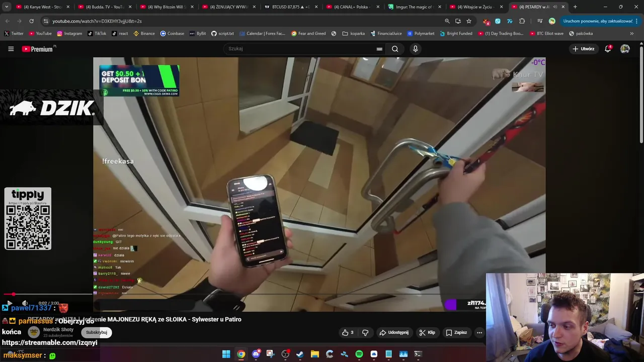
Task: Open the Chrome profile avatar
Action: (x=552, y=21)
